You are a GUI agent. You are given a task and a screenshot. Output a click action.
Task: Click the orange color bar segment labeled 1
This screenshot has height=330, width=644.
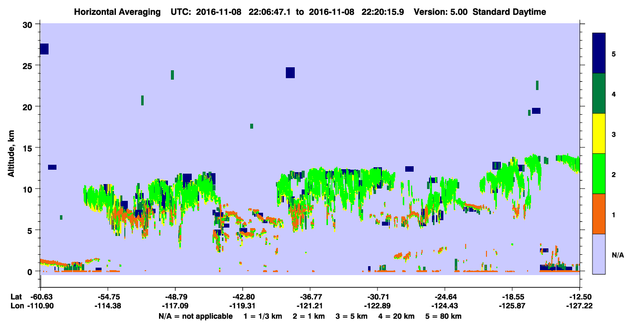pos(599,214)
